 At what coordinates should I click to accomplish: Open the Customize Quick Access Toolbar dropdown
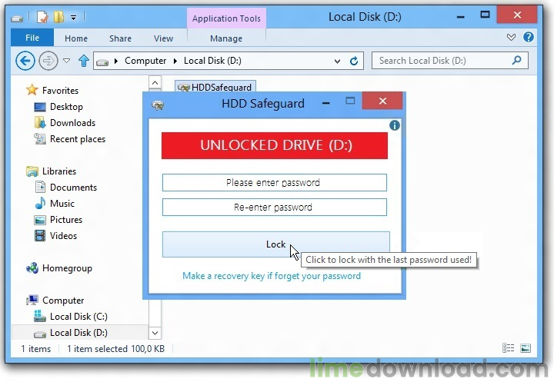pyautogui.click(x=73, y=17)
